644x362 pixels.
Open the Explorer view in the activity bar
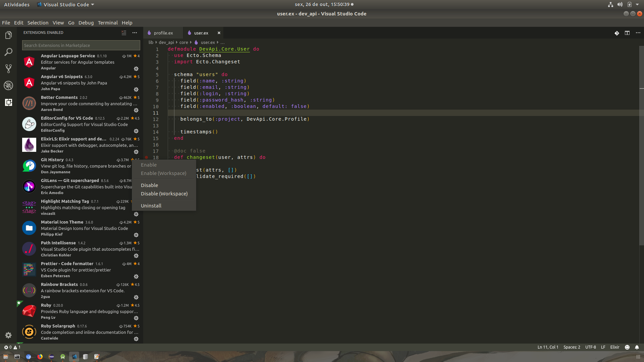[x=8, y=35]
